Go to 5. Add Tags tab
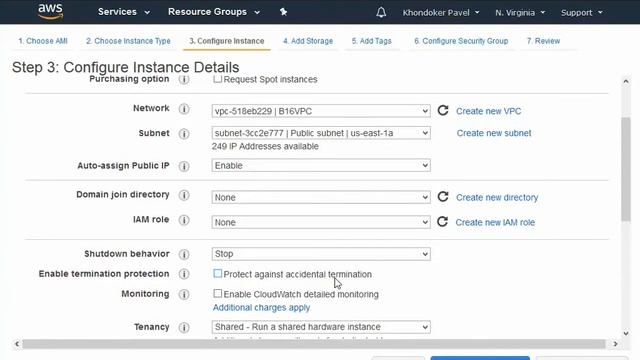The image size is (640, 360). pos(371,41)
